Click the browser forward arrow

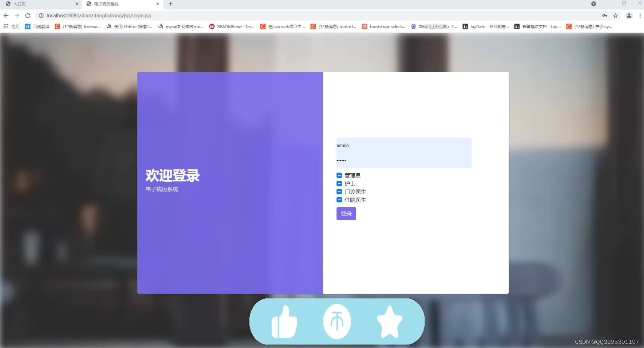pos(17,15)
